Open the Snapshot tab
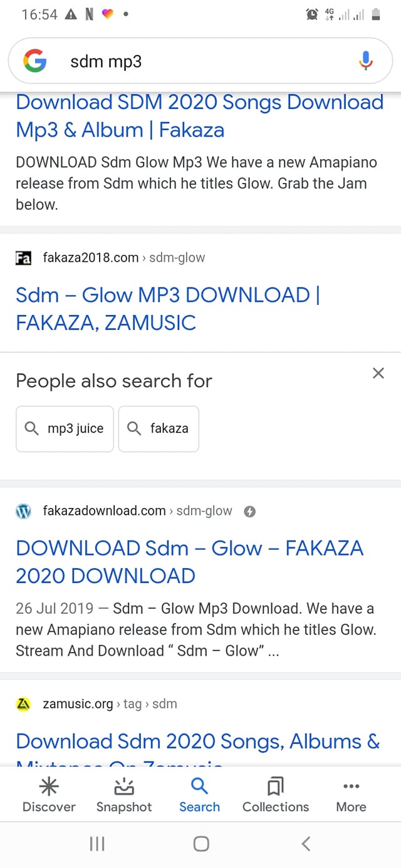Image resolution: width=401 pixels, height=868 pixels. pyautogui.click(x=124, y=794)
